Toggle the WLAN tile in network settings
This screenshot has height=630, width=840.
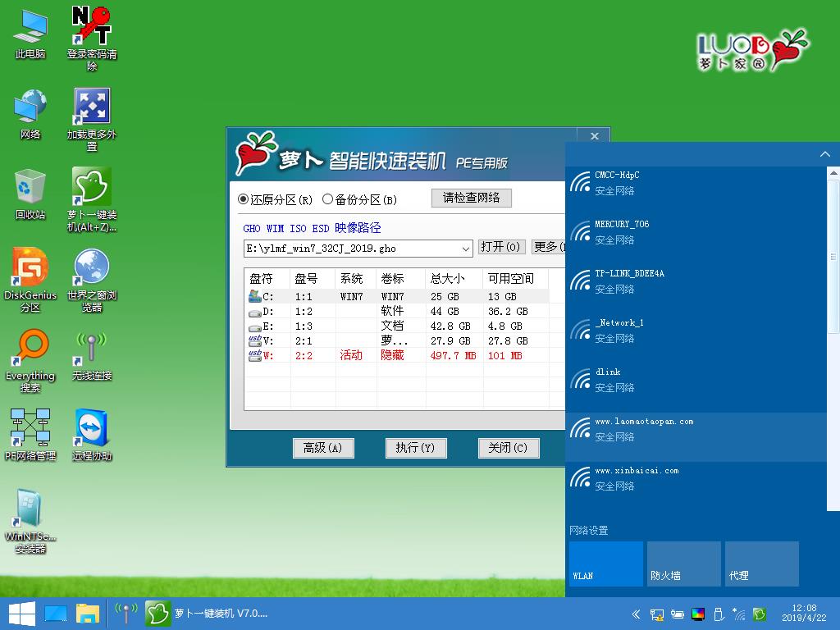[606, 564]
